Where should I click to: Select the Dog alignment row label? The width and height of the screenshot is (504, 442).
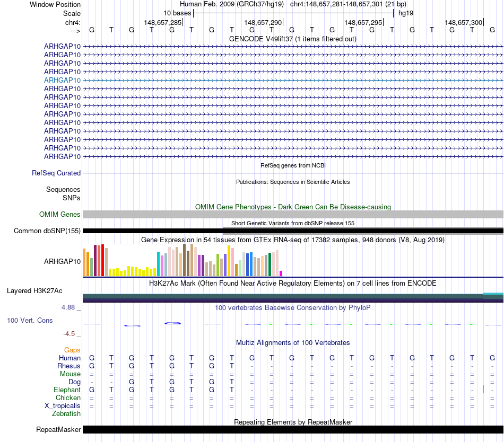(74, 382)
